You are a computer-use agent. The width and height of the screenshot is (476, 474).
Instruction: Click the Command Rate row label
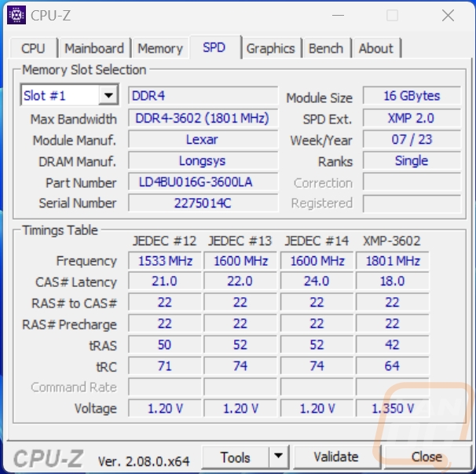(x=74, y=387)
